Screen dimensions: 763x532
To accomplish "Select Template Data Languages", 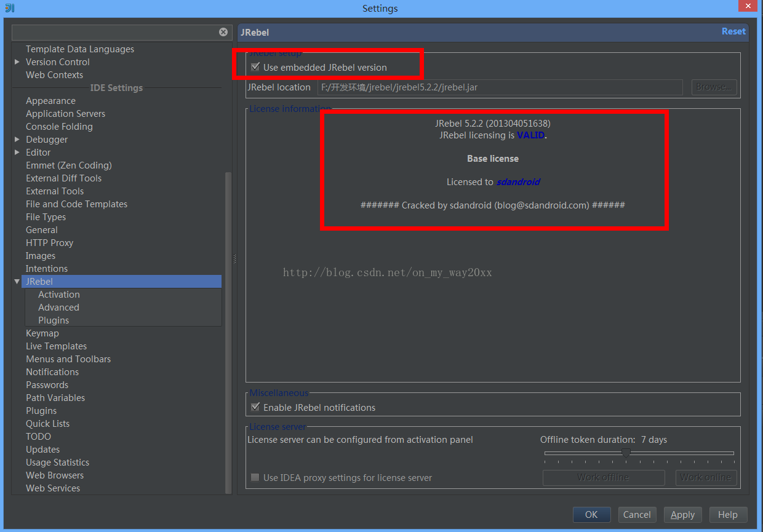I will (80, 49).
